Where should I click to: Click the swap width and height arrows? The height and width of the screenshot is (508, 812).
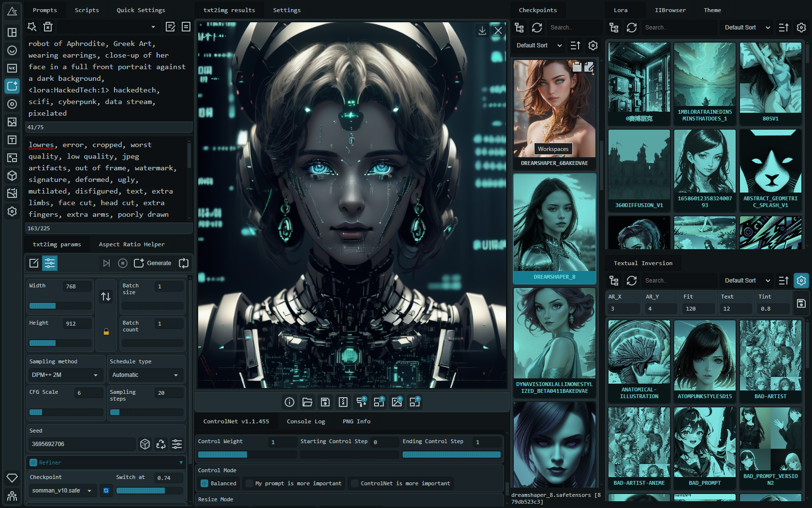coord(106,296)
